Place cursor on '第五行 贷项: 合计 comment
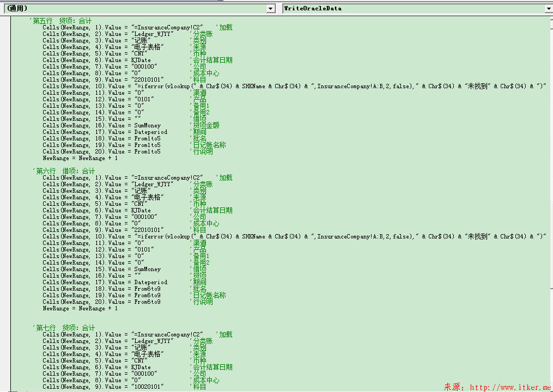This screenshot has height=392, width=553. tap(60, 21)
